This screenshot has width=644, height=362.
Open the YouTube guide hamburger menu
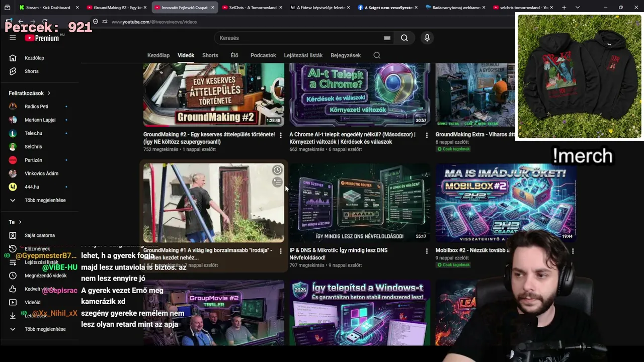13,38
